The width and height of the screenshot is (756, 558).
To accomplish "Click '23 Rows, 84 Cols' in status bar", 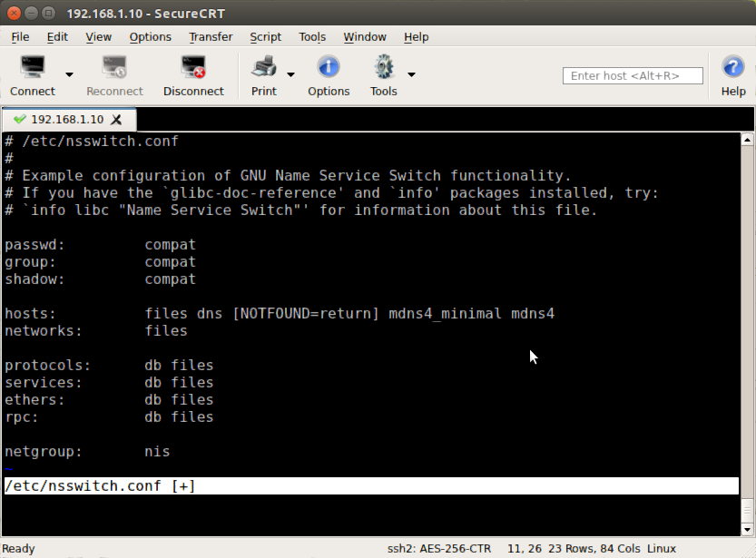I will point(596,549).
